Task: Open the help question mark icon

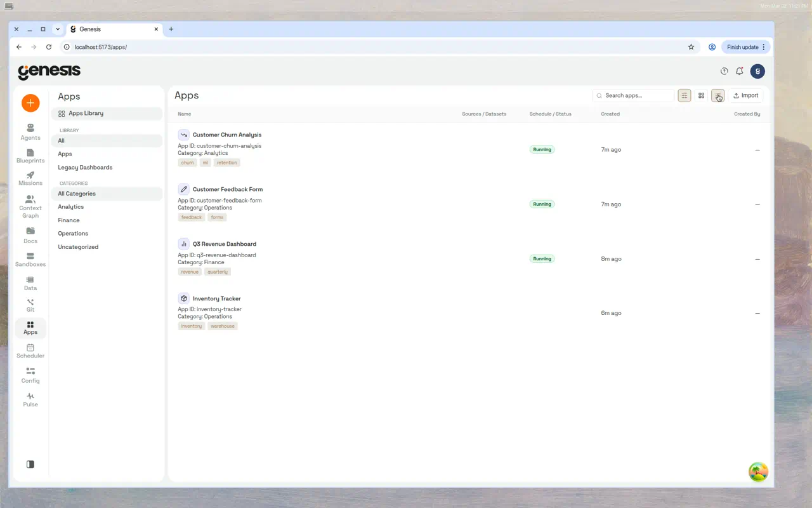Action: 724,71
